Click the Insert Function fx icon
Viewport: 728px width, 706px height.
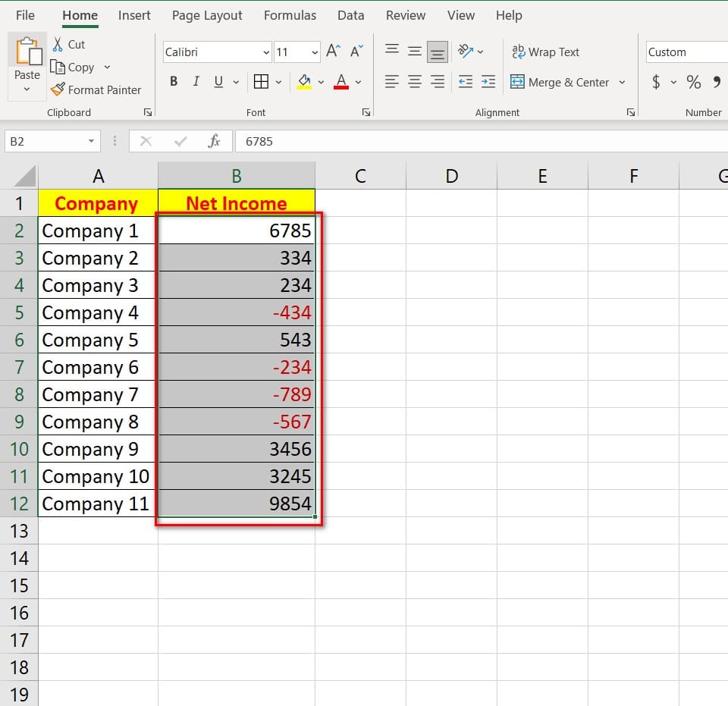214,141
